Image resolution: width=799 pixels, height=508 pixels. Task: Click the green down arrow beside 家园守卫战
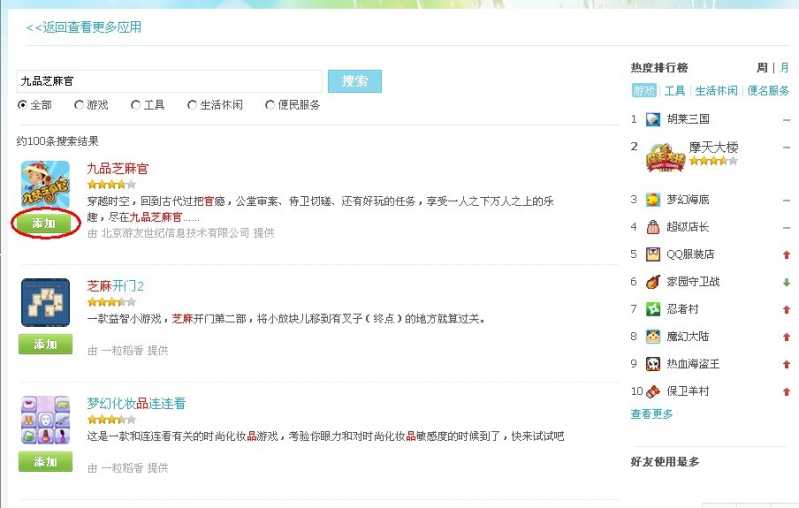(786, 282)
